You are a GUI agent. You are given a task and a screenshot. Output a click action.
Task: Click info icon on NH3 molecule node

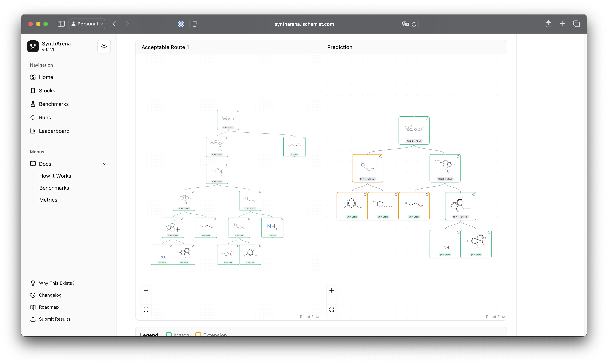pyautogui.click(x=282, y=219)
